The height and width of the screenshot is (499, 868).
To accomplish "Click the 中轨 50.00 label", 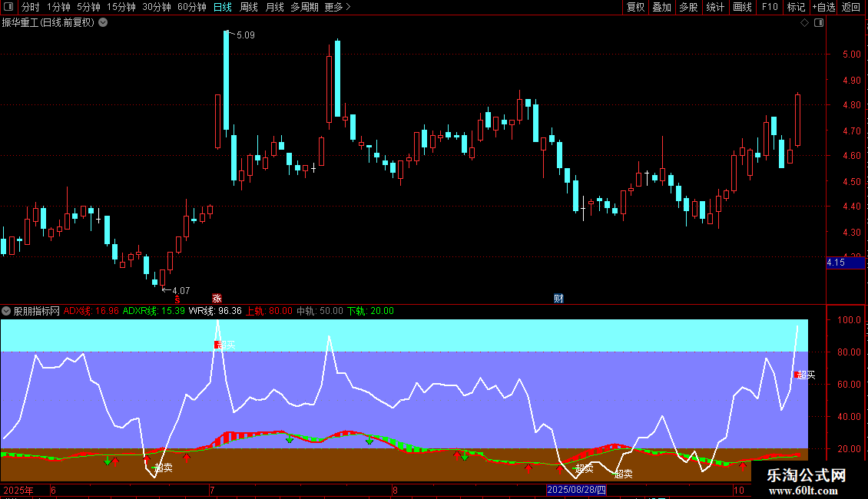I will click(x=320, y=311).
